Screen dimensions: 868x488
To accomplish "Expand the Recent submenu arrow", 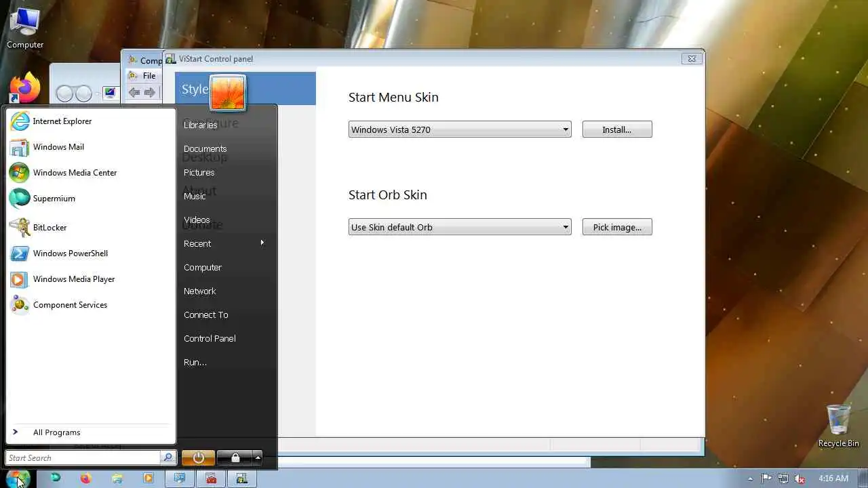I will pos(262,243).
